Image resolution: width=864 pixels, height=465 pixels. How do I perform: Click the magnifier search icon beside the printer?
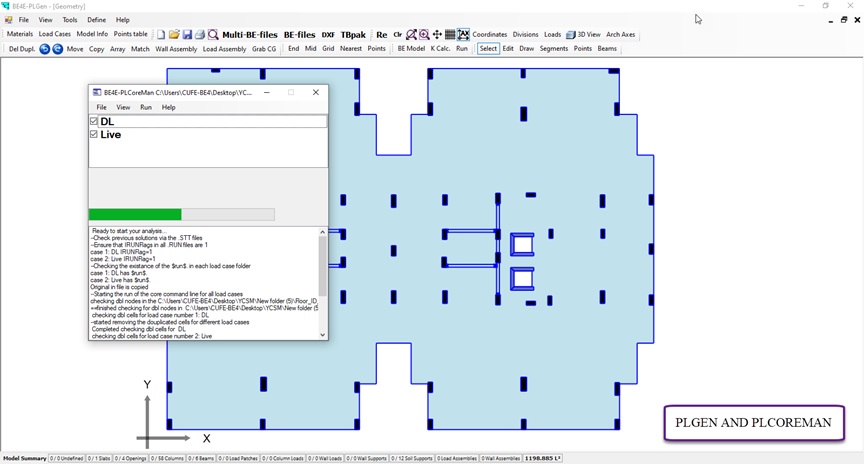[x=213, y=35]
